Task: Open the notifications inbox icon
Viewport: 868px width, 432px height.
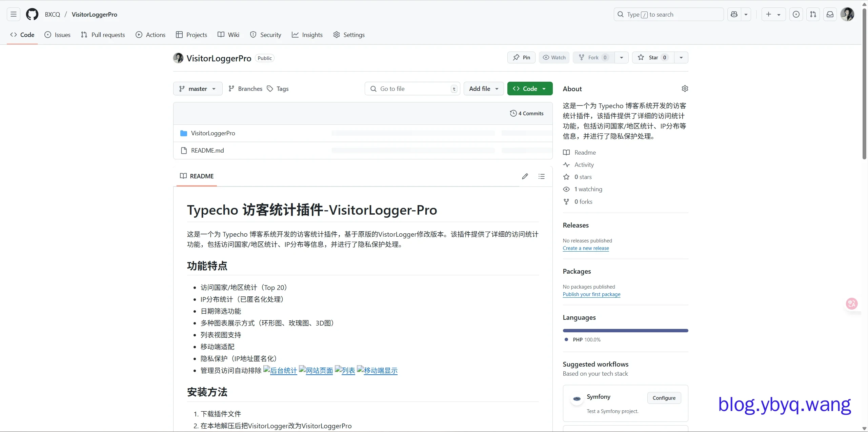Action: [830, 14]
